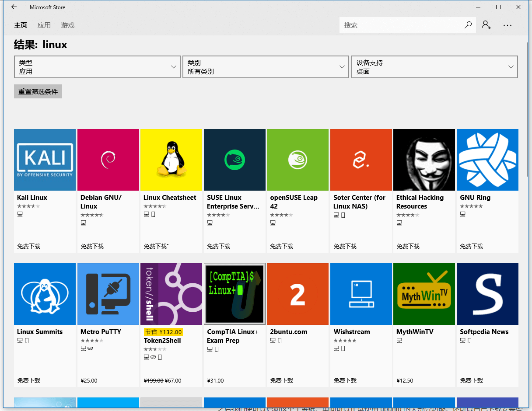Click the star rating of Ethical Hacking Resources
Screen dimensions: 532x411
tap(408, 215)
